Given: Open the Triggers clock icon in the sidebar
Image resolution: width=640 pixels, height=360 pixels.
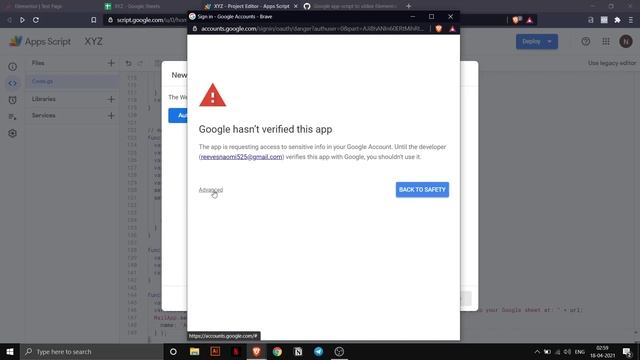Looking at the screenshot, I should (x=13, y=100).
